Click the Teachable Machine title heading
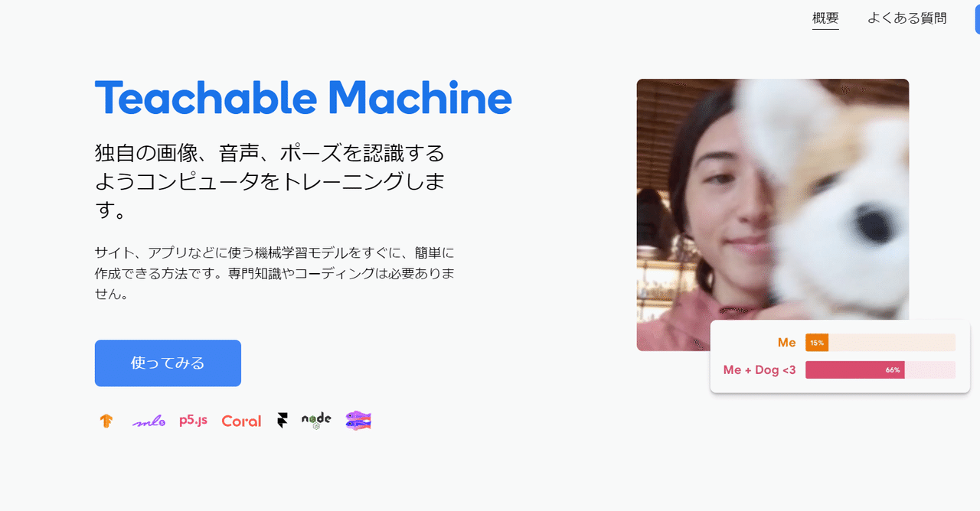 (x=303, y=98)
